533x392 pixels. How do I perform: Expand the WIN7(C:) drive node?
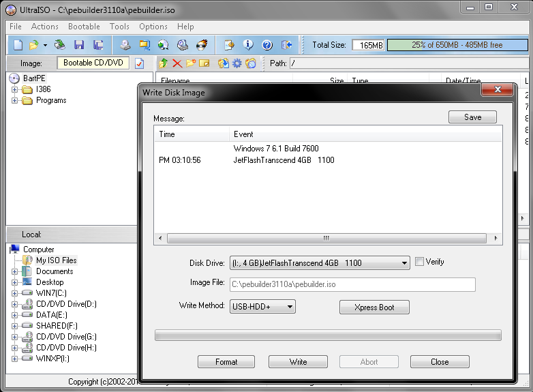(x=14, y=293)
